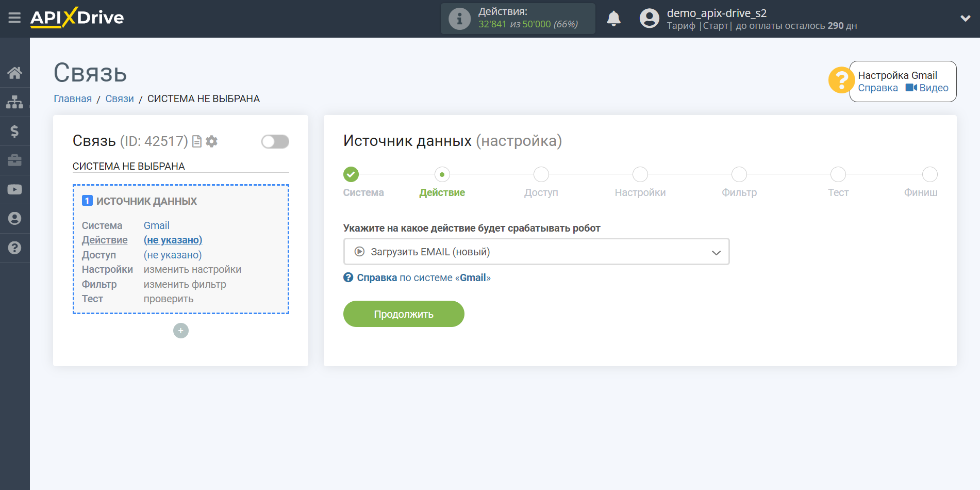The height and width of the screenshot is (490, 980).
Task: Click the demo_apix-drive_s2 username
Action: [717, 13]
